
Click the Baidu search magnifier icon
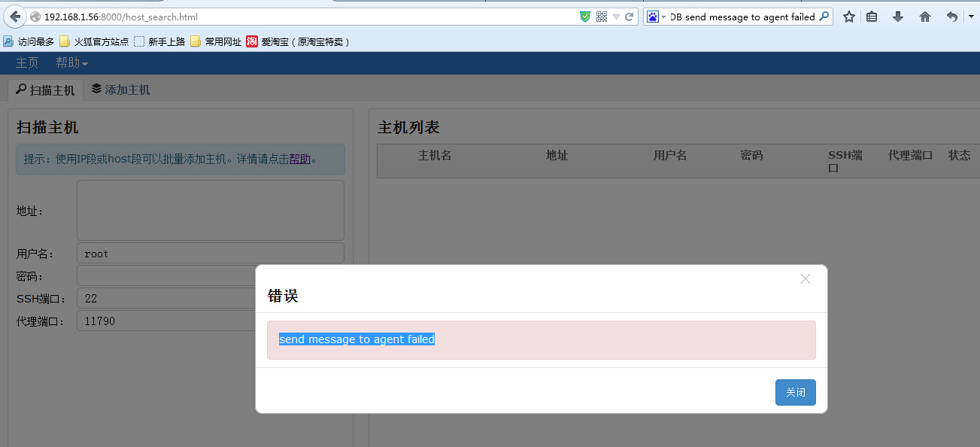point(825,16)
